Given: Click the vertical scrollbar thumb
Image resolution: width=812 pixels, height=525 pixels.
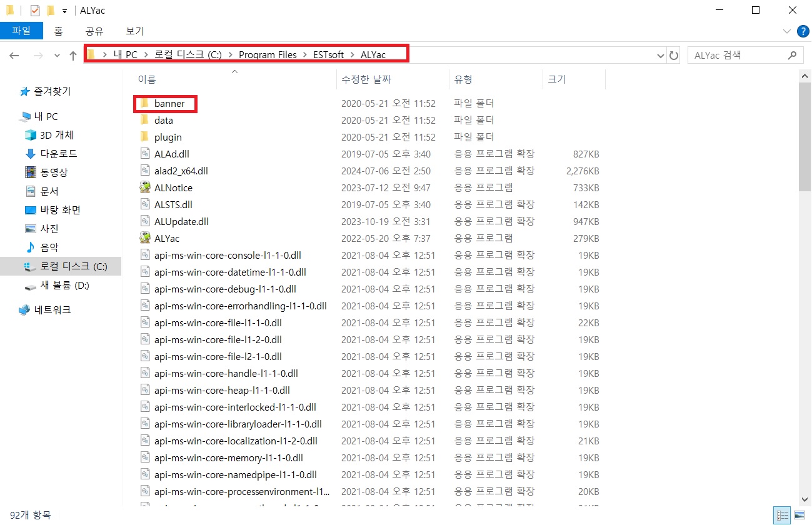Looking at the screenshot, I should click(x=805, y=136).
